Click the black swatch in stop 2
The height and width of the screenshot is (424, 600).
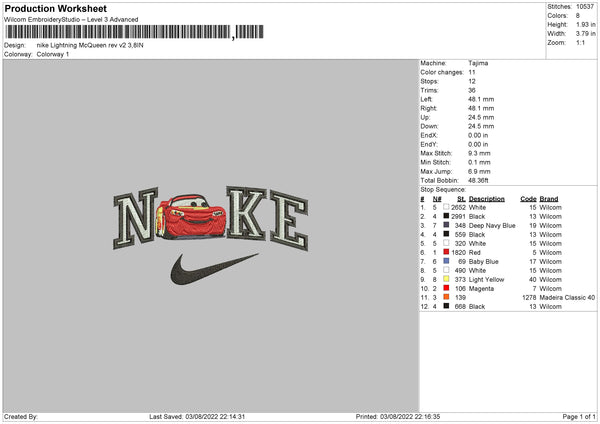(446, 216)
